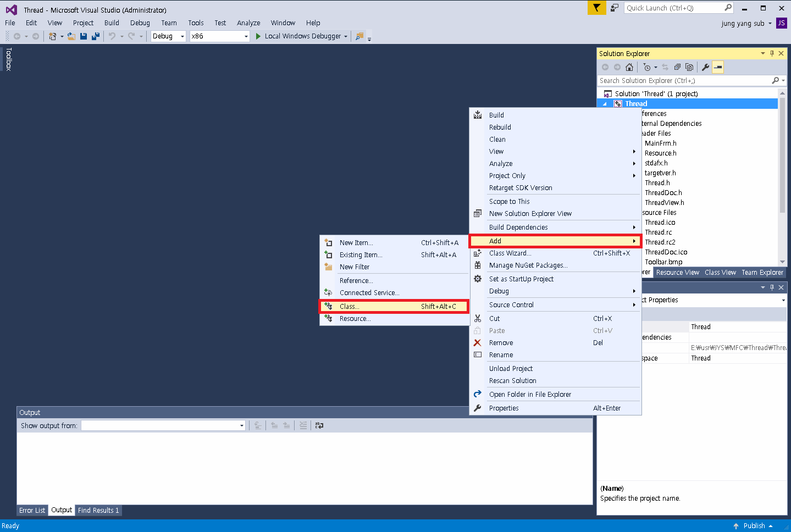Screen dimensions: 791x532
Task: Switch to the Team Explorer tab
Action: coord(762,273)
